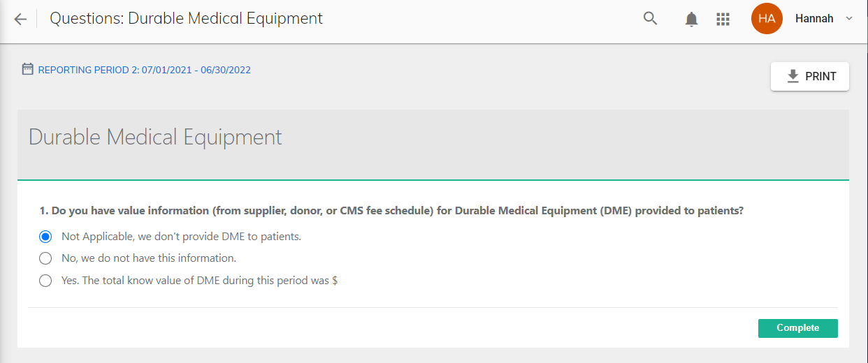The height and width of the screenshot is (363, 868).
Task: Open the Hannah account name menu
Action: click(x=814, y=19)
